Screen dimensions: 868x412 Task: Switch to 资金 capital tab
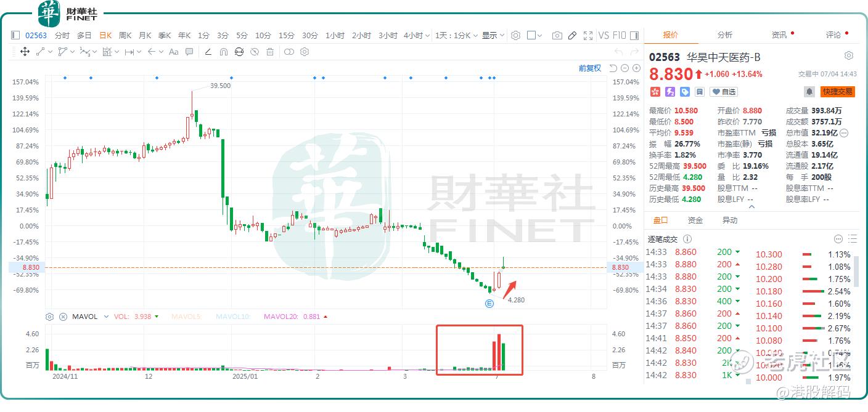(695, 220)
